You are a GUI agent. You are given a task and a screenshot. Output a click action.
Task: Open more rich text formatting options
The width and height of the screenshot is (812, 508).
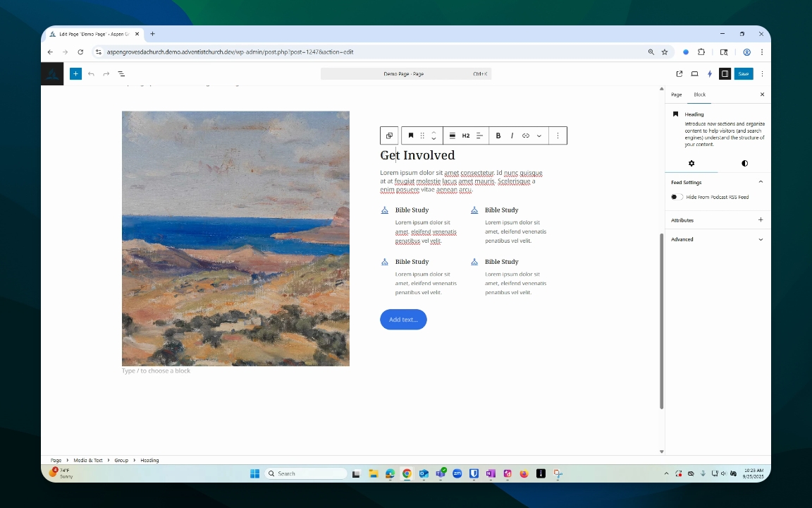(539, 135)
